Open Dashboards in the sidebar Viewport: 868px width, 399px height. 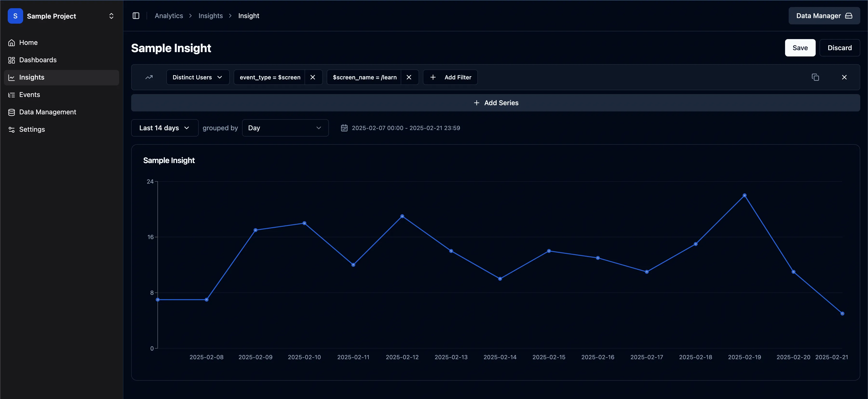(61, 60)
